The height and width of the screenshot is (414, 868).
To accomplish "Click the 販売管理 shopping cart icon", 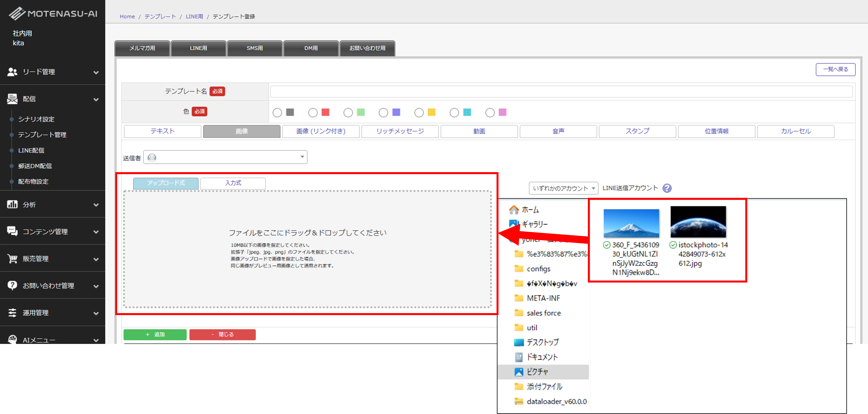I will tap(12, 259).
